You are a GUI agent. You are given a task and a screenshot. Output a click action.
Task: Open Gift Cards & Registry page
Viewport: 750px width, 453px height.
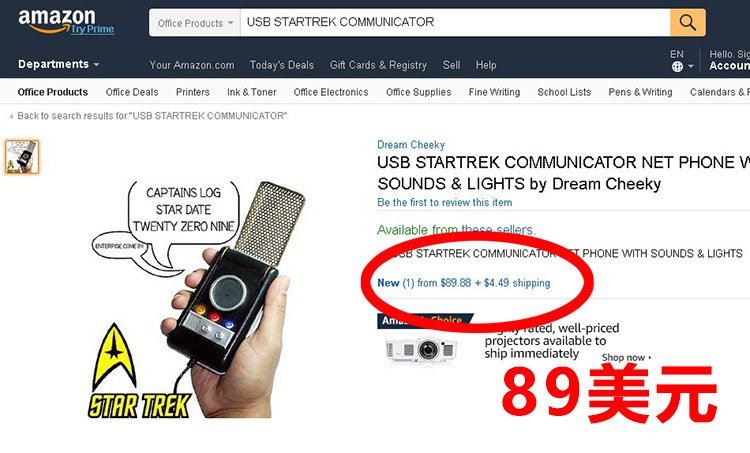coord(378,65)
